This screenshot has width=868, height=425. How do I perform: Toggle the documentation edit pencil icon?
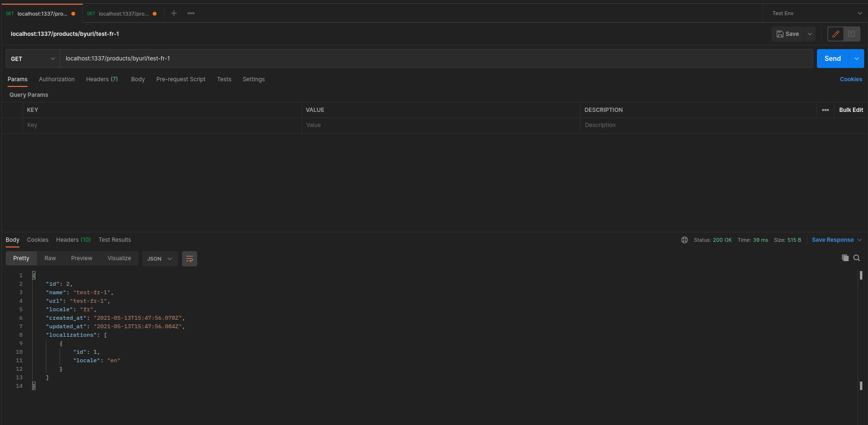835,34
